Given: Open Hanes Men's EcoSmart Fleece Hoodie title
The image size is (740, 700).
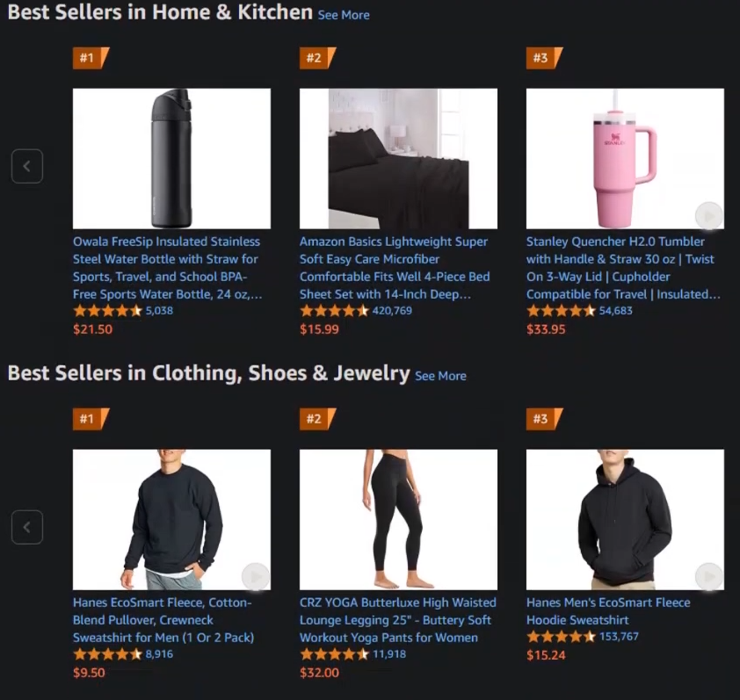Looking at the screenshot, I should [608, 610].
